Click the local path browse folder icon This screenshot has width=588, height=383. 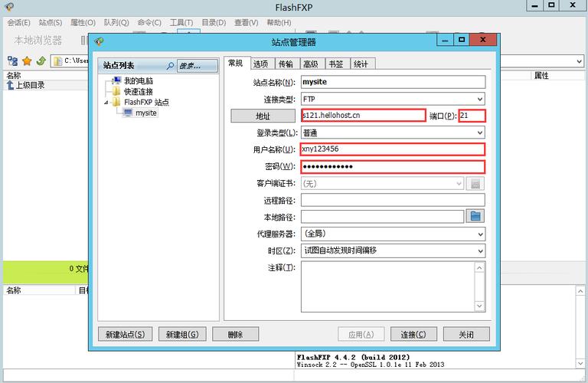[x=476, y=217]
